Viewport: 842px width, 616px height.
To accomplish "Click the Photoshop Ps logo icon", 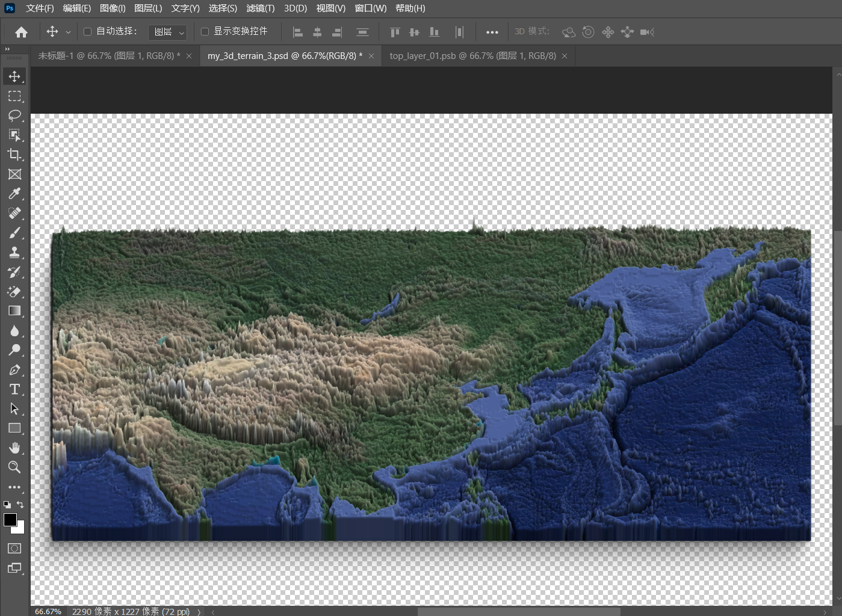I will [x=10, y=8].
